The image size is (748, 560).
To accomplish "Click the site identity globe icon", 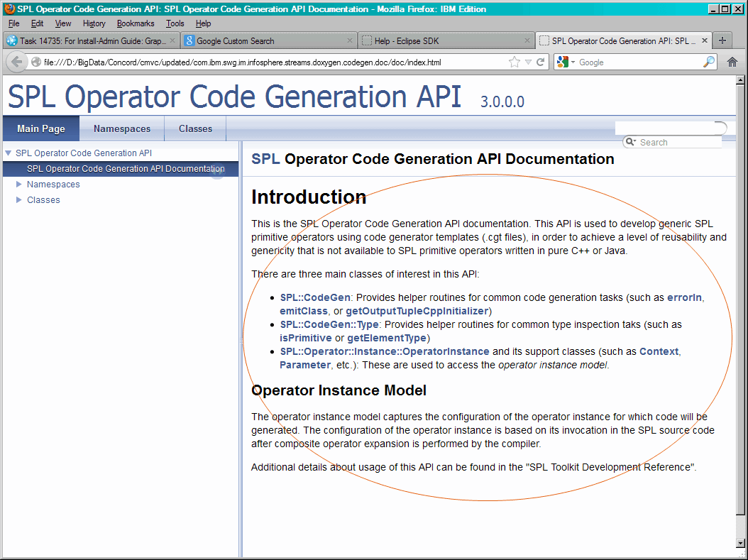I will tap(35, 62).
